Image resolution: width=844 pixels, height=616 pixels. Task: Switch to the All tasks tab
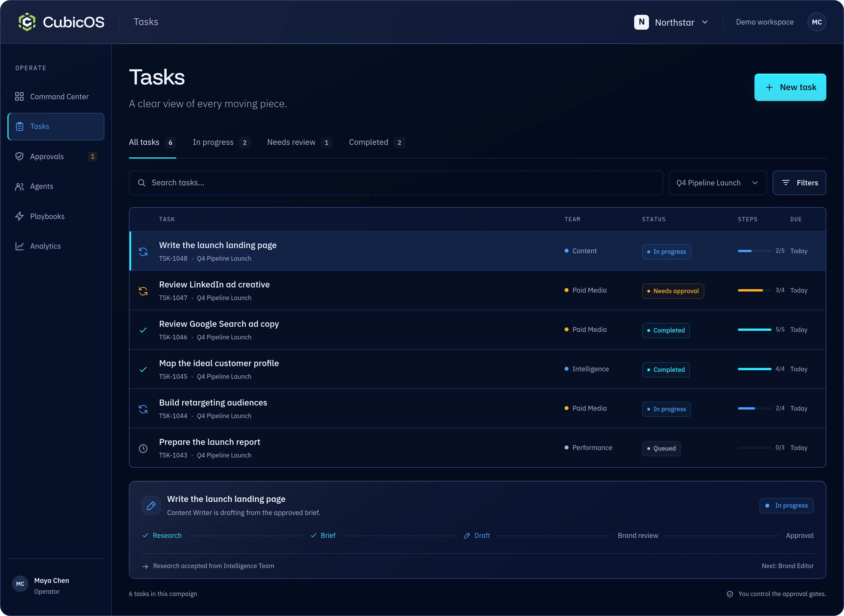[153, 142]
